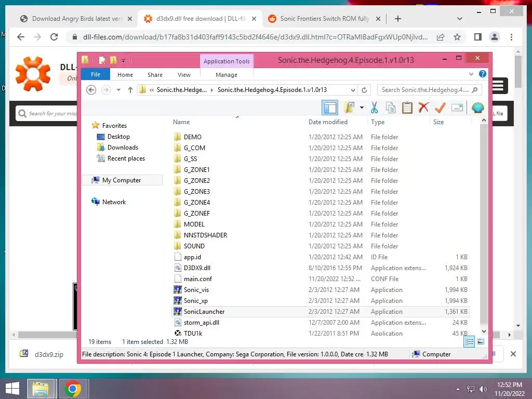The width and height of the screenshot is (532, 399).
Task: Expand the breadcrumb arrow after Sonic.the.Hedge...
Action: coord(212,90)
